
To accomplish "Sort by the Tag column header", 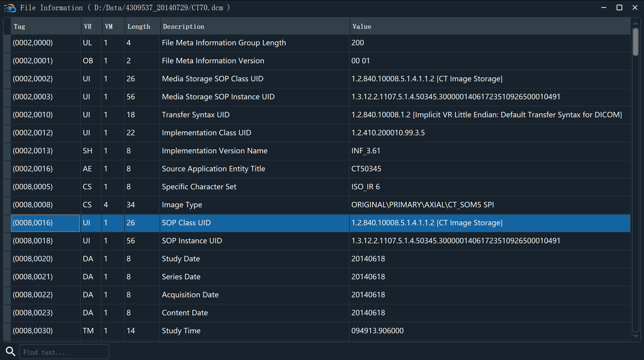I will pos(46,26).
